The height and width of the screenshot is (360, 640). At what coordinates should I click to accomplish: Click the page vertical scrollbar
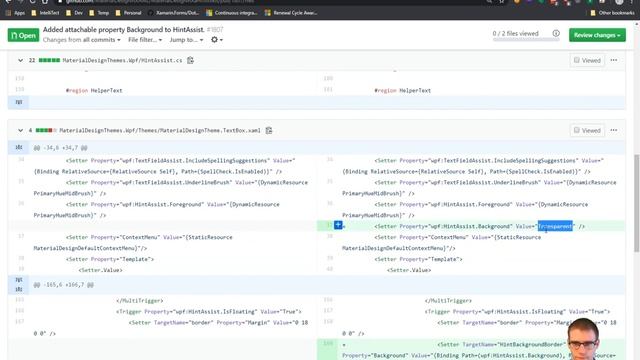(x=637, y=202)
